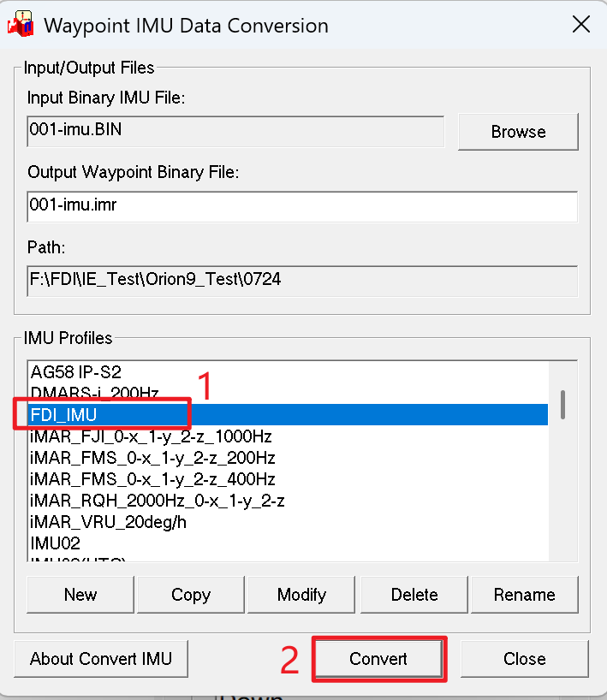Create a New IMU profile
The width and height of the screenshot is (607, 700).
pyautogui.click(x=80, y=595)
